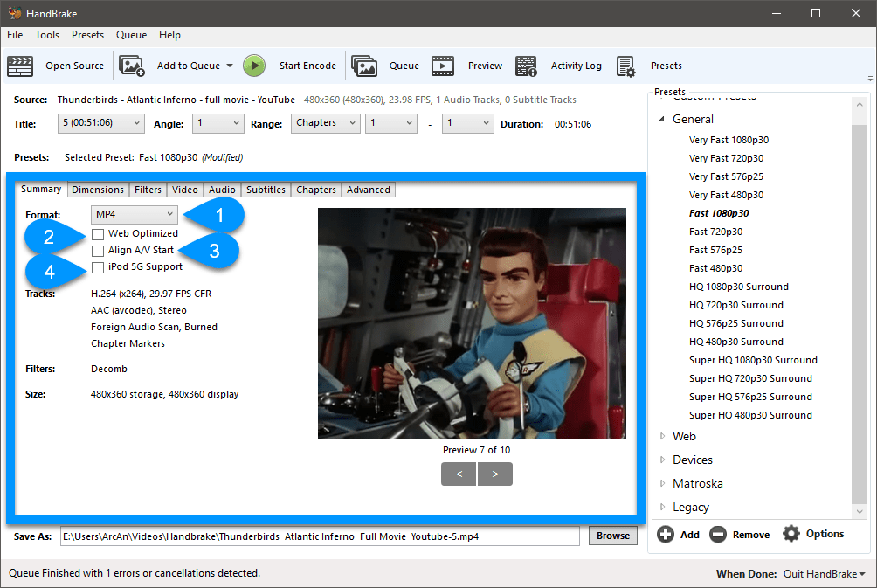Click the presets list scrollbar up arrow

(860, 105)
